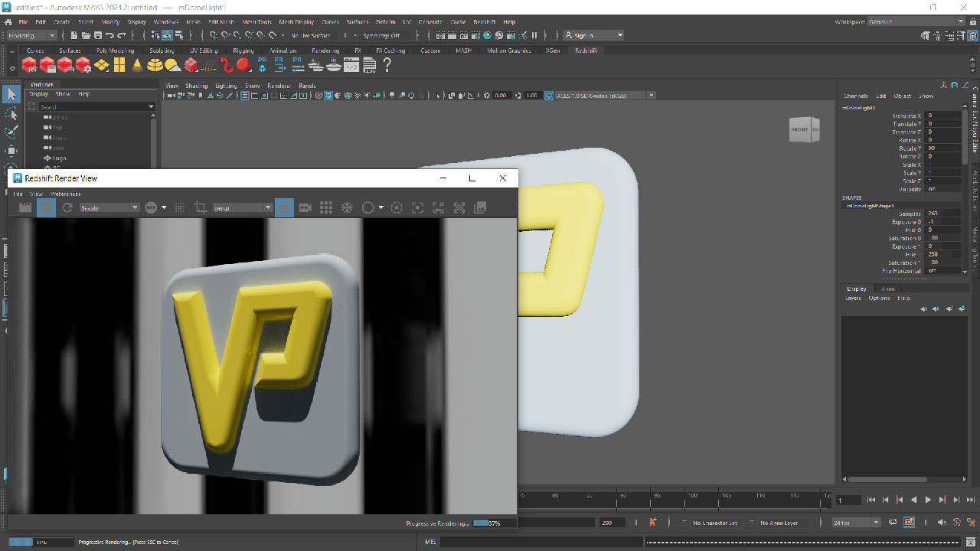
Task: Click the Channel Box vertical scrollbar
Action: click(x=965, y=136)
